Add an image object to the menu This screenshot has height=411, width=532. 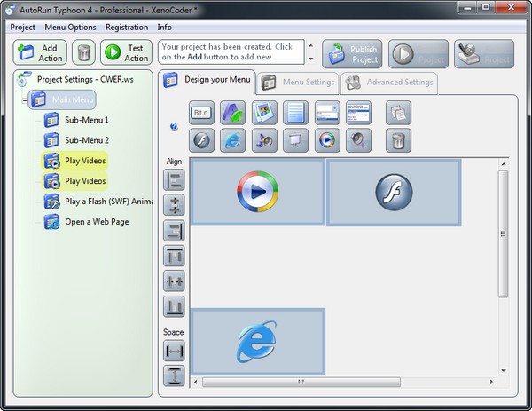(x=264, y=113)
